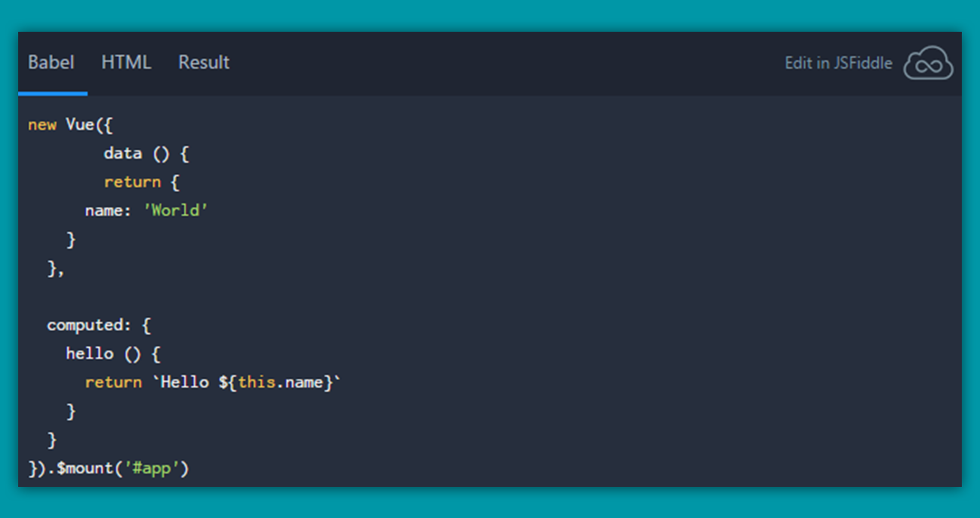Click the 'World' string literal
The image size is (980, 518).
point(176,210)
